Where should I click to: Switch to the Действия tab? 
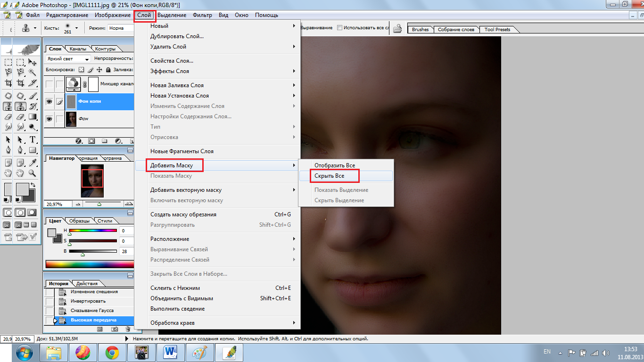[87, 283]
